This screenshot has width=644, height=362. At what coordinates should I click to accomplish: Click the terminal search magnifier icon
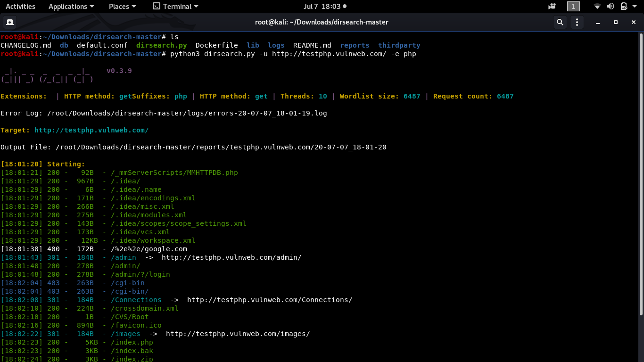pyautogui.click(x=560, y=22)
